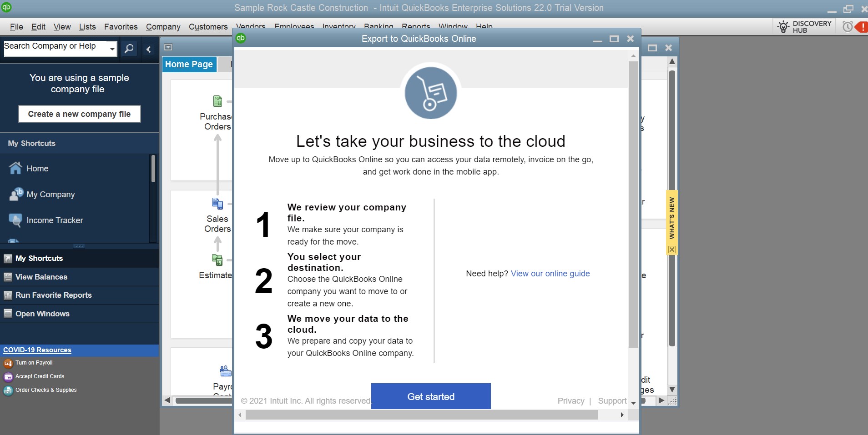Click the dialog scroll-up arrow

pos(633,56)
